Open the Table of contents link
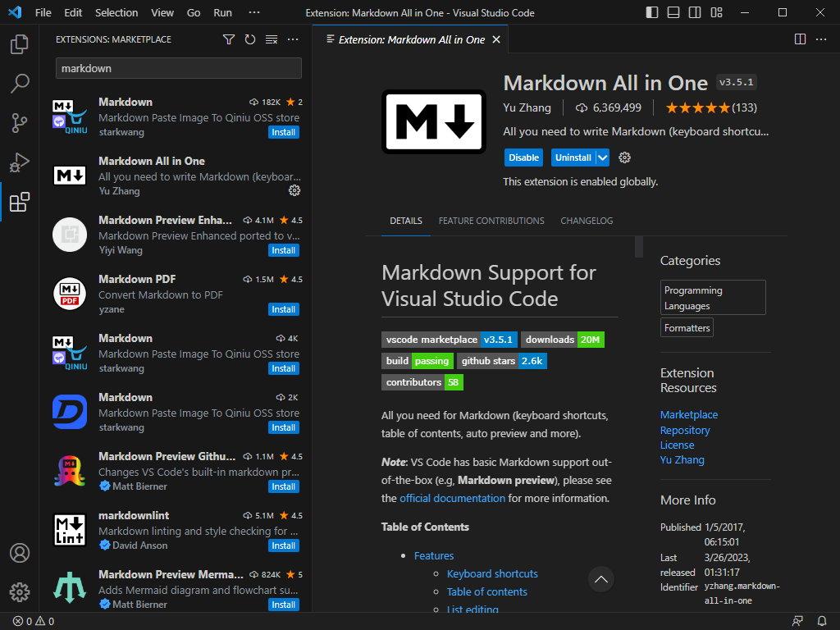840x630 pixels. (x=487, y=592)
